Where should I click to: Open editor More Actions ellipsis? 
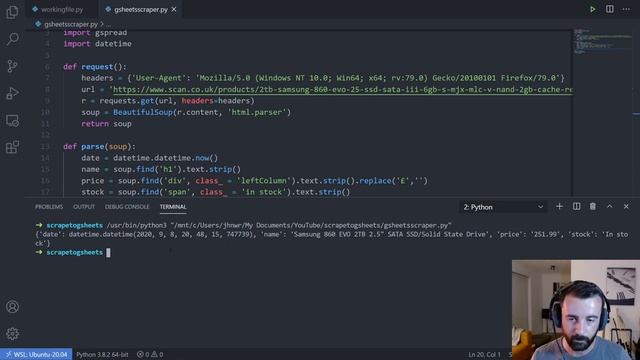(x=626, y=9)
